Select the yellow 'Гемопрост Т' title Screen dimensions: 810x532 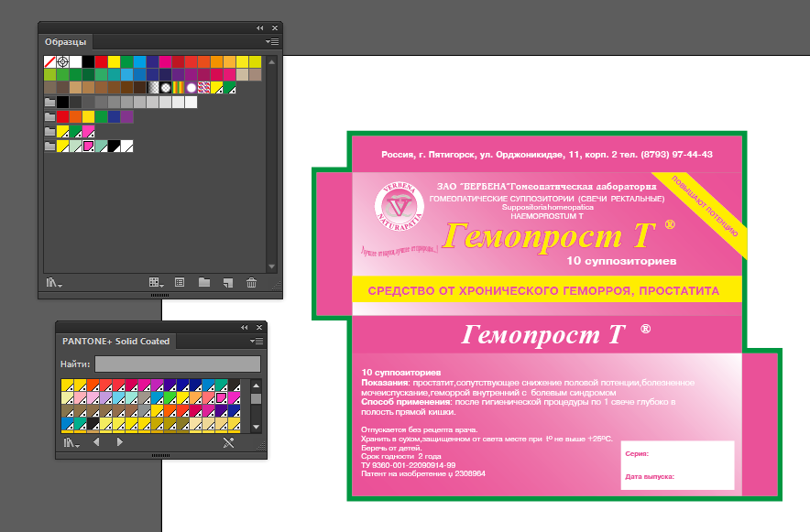click(550, 237)
